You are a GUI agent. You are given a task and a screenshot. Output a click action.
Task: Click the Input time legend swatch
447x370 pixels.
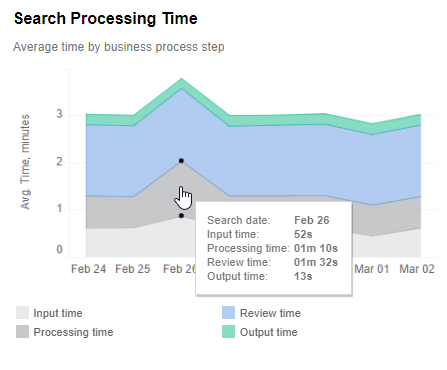22,313
